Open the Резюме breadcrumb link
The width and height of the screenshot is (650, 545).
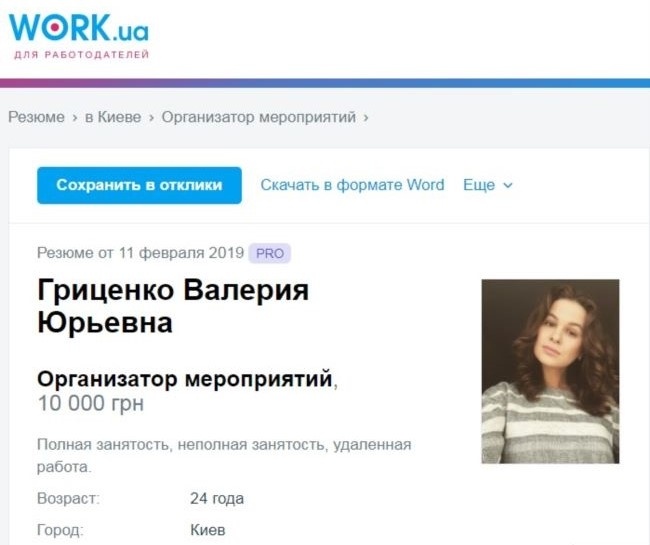(x=36, y=117)
